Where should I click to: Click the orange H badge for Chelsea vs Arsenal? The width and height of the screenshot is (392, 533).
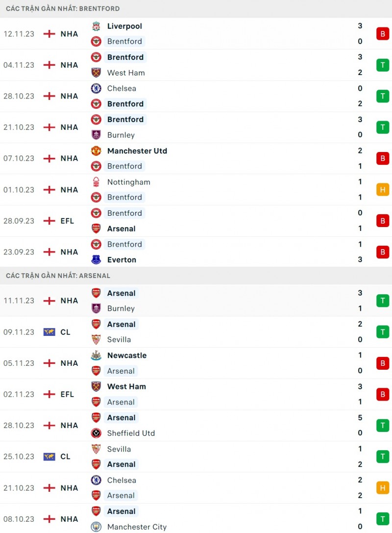pyautogui.click(x=383, y=487)
